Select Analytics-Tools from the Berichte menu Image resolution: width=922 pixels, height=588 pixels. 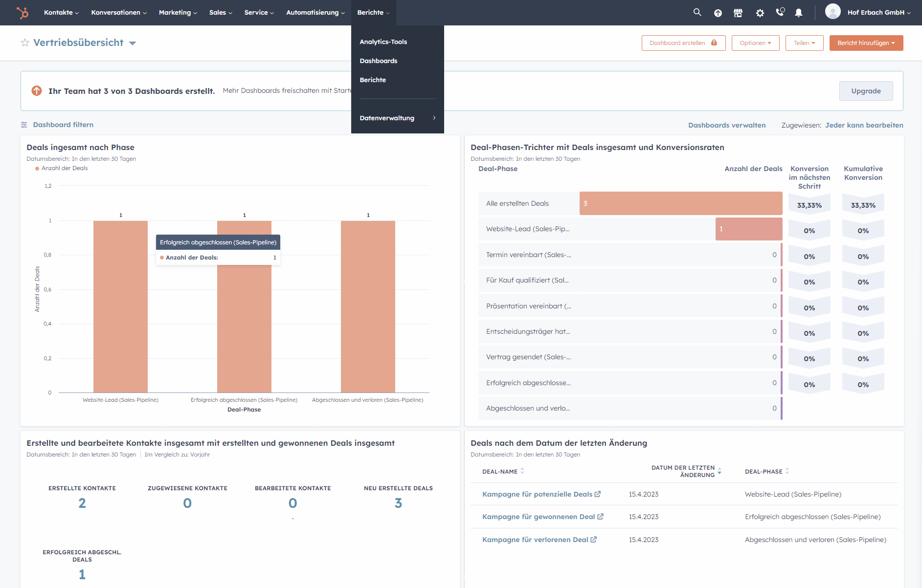click(x=383, y=42)
